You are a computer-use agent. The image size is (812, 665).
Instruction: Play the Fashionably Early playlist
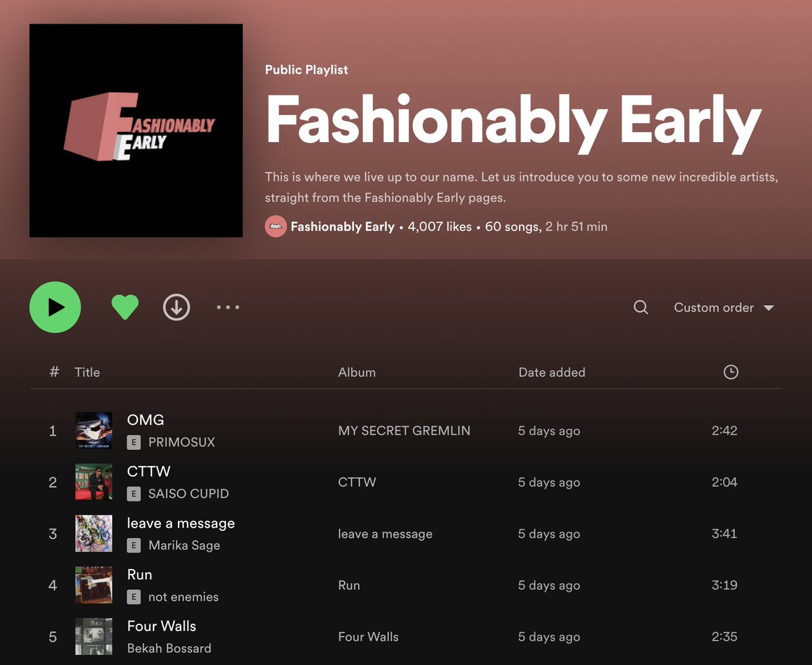[x=55, y=307]
